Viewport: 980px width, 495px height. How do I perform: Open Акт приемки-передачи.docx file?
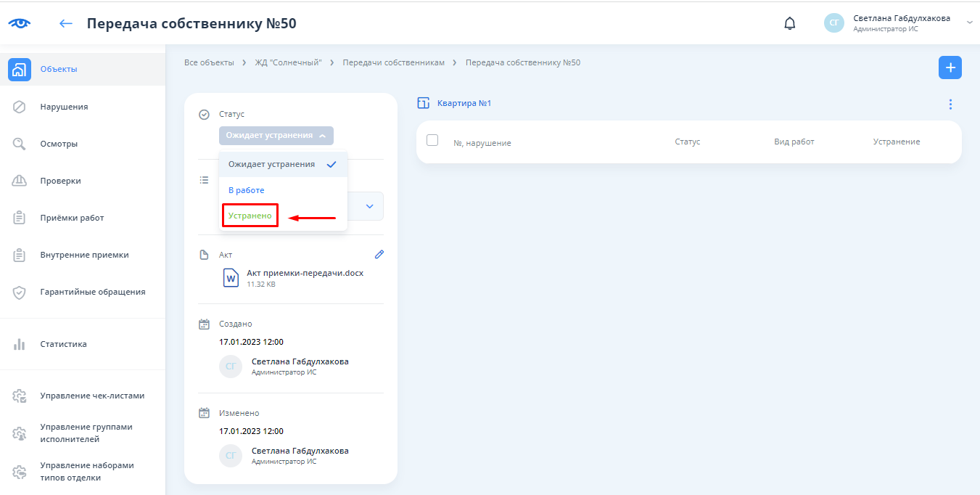pos(305,274)
